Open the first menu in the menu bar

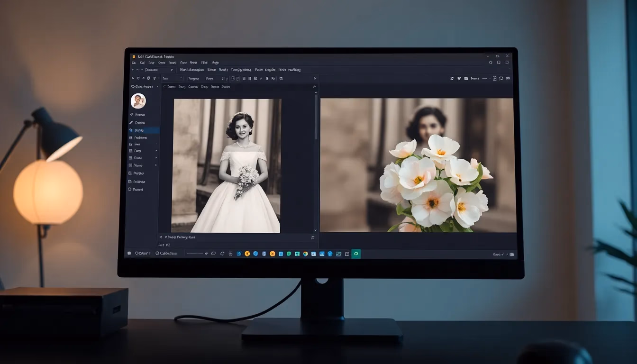pos(134,63)
